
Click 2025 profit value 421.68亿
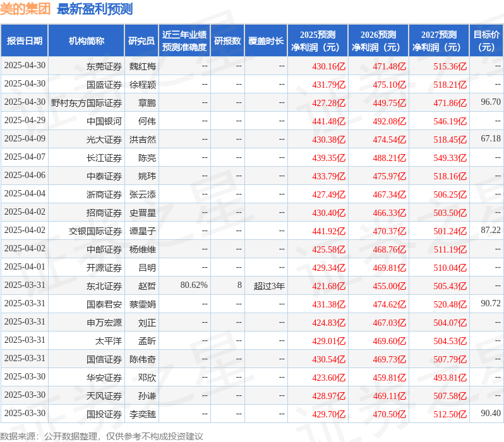329,286
